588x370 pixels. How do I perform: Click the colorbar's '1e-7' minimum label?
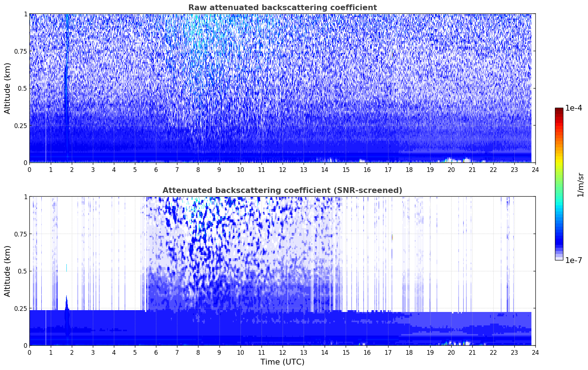coord(573,260)
